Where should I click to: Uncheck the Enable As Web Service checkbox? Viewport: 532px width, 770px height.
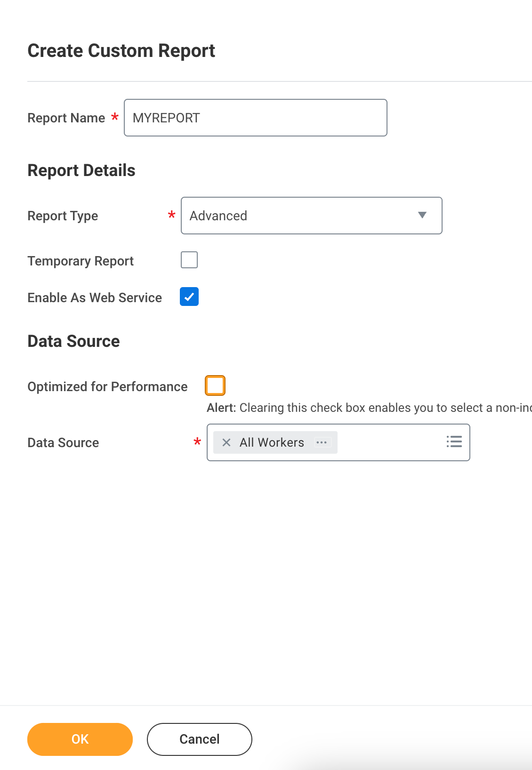(x=189, y=297)
